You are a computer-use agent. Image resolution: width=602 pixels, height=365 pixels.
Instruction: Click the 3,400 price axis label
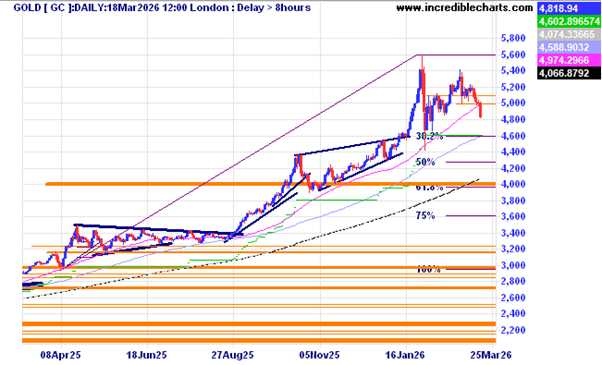pyautogui.click(x=513, y=233)
